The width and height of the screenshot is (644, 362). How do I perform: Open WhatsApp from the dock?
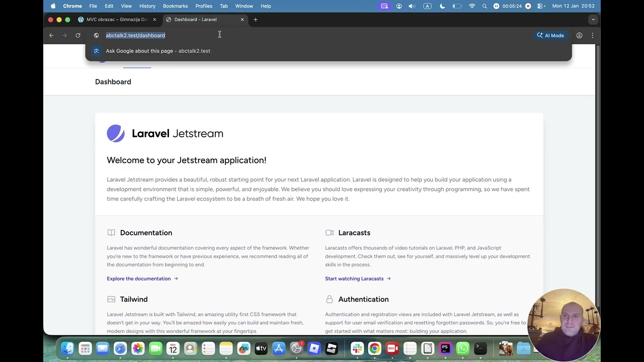[x=463, y=348]
